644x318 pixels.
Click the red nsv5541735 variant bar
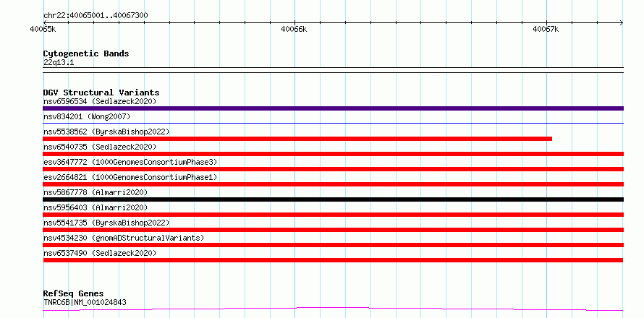pos(333,230)
